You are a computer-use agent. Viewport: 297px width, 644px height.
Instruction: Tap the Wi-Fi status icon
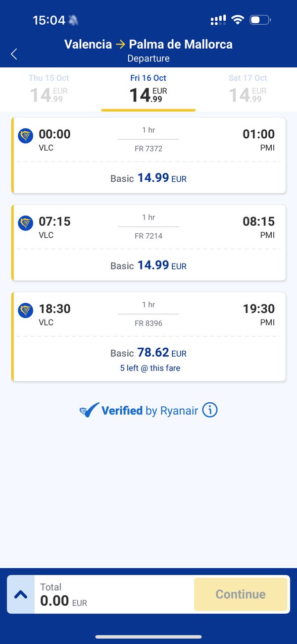238,20
